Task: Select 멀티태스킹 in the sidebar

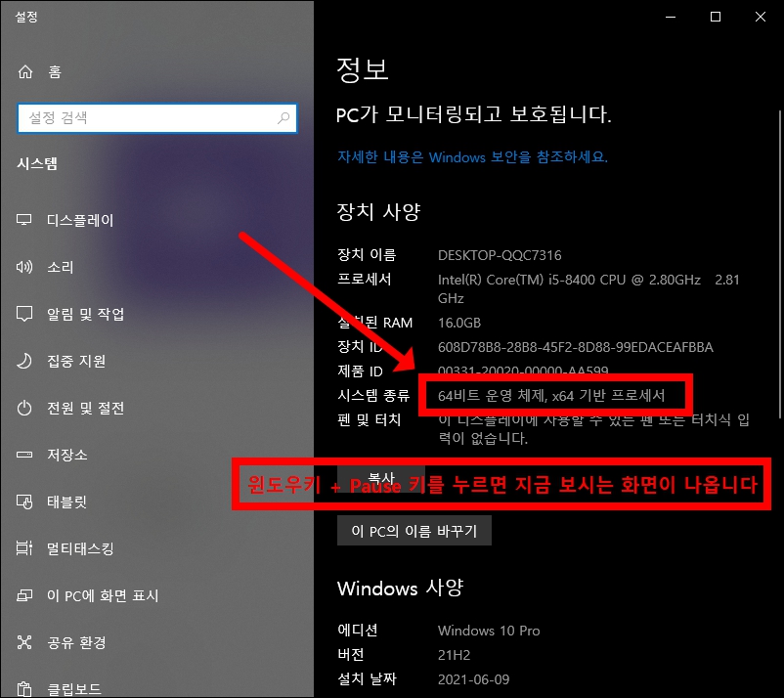Action: [78, 548]
